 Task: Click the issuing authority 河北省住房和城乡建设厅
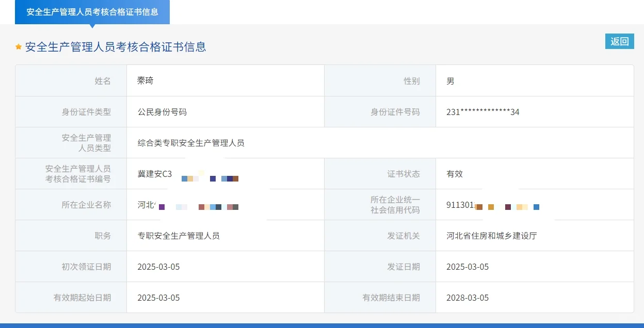pos(492,236)
